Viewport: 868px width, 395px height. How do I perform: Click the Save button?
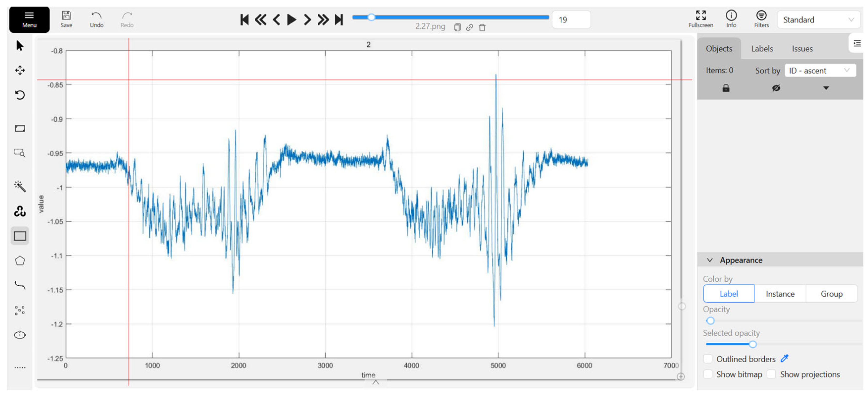coord(66,19)
